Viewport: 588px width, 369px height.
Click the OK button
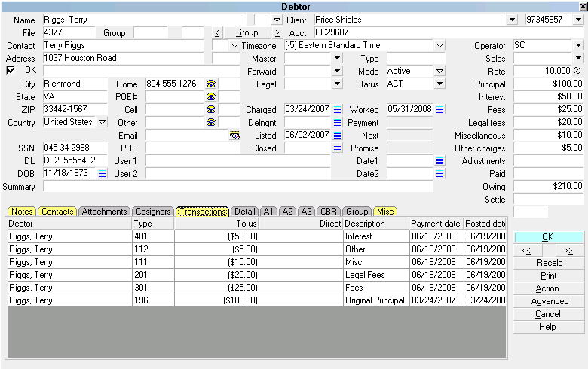pos(548,237)
